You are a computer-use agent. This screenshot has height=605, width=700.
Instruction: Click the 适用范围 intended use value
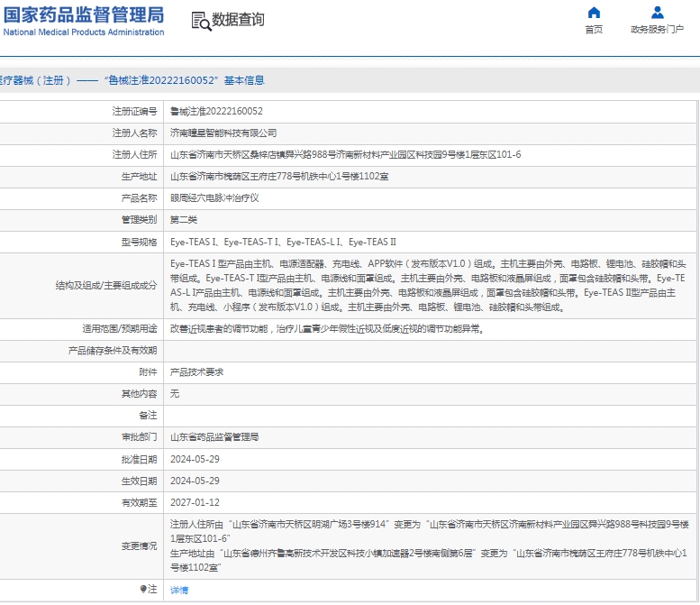click(328, 329)
